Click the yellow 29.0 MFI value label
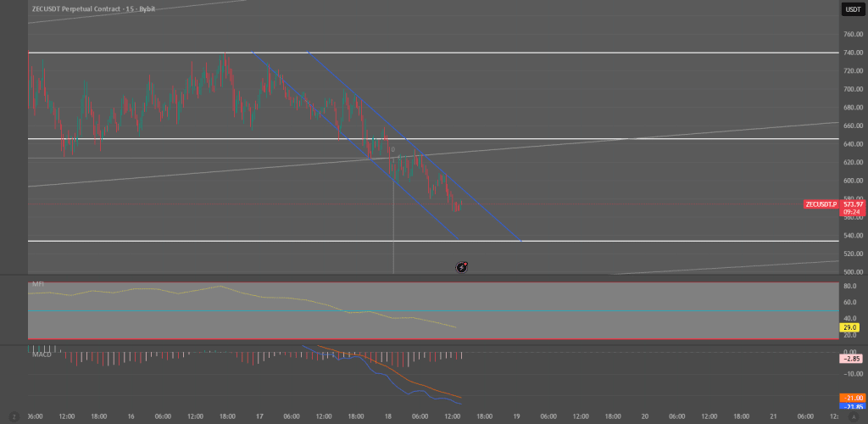This screenshot has width=868, height=424. [850, 327]
